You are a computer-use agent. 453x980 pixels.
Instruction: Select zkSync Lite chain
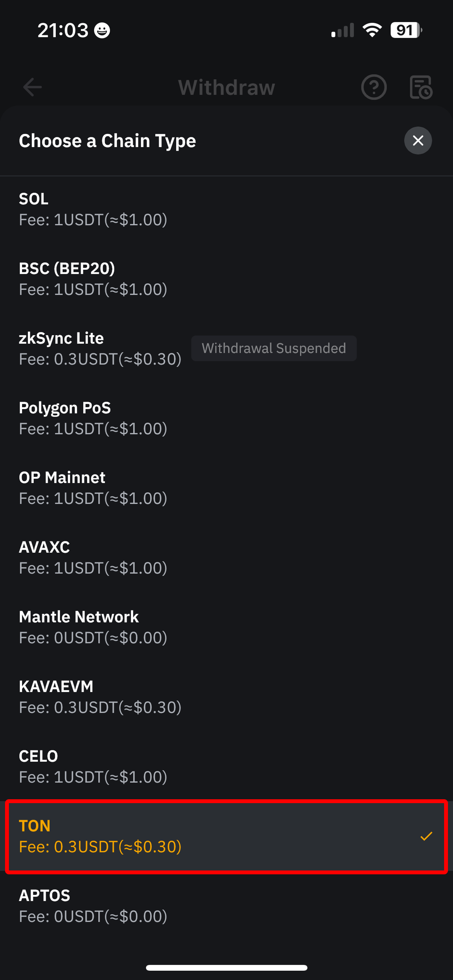(100, 349)
